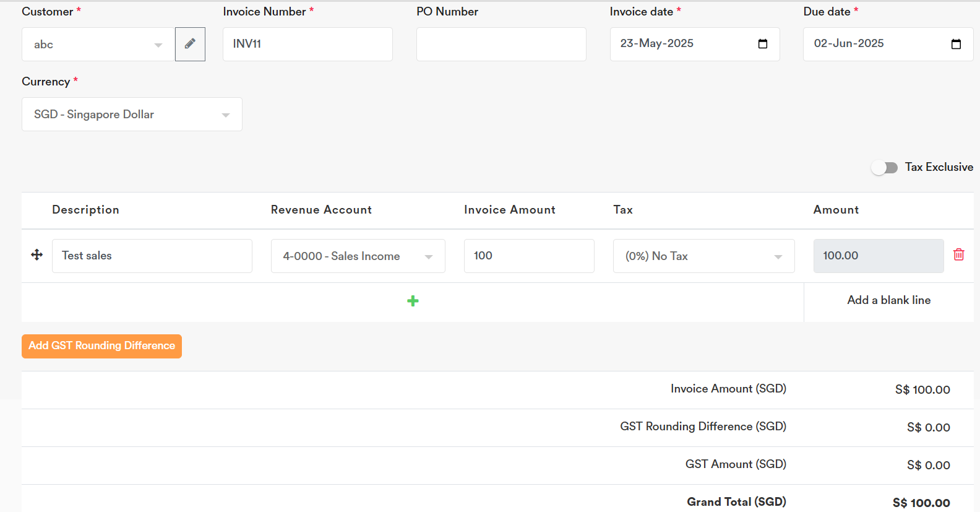
Task: Click the greyed Amount field showing 100.00
Action: coord(878,256)
